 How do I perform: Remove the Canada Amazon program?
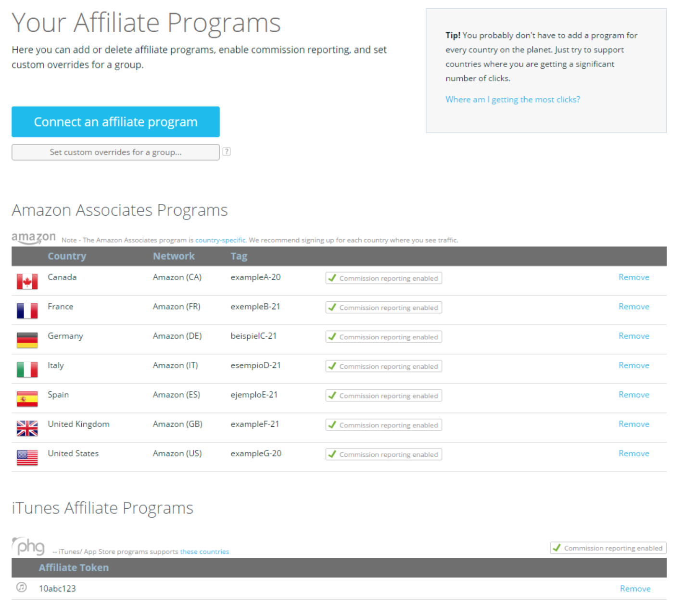[x=634, y=277]
